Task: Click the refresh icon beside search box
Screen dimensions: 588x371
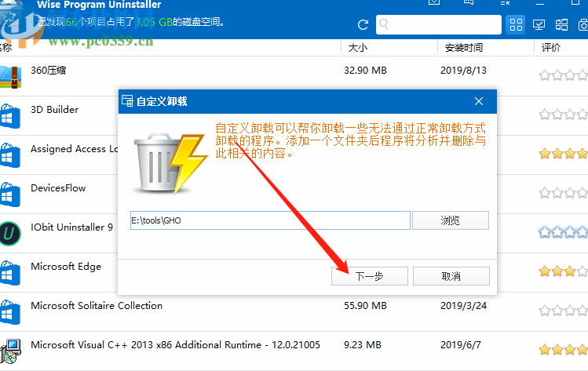Action: (x=363, y=25)
